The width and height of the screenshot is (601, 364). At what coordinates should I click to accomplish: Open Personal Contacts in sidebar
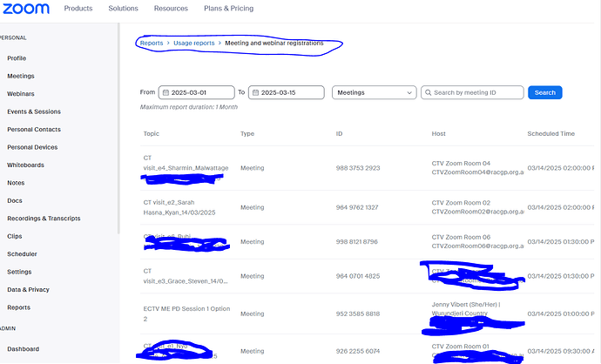pos(34,130)
